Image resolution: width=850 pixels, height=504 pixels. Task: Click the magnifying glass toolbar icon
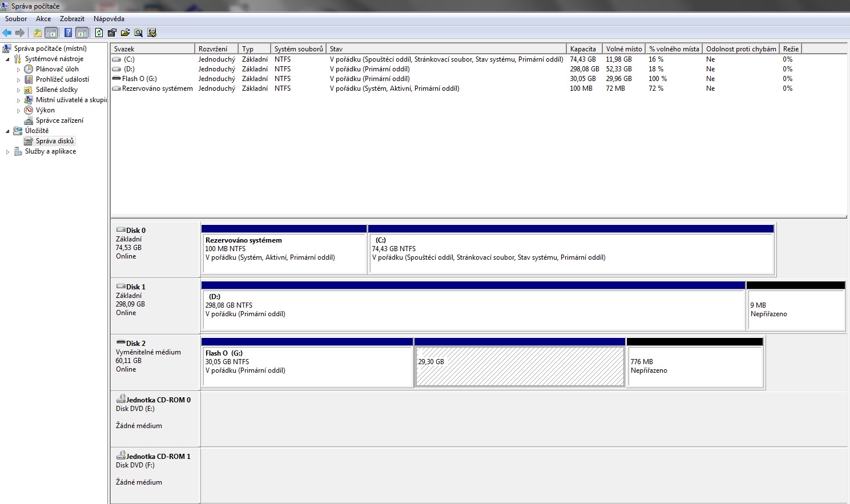(x=138, y=33)
